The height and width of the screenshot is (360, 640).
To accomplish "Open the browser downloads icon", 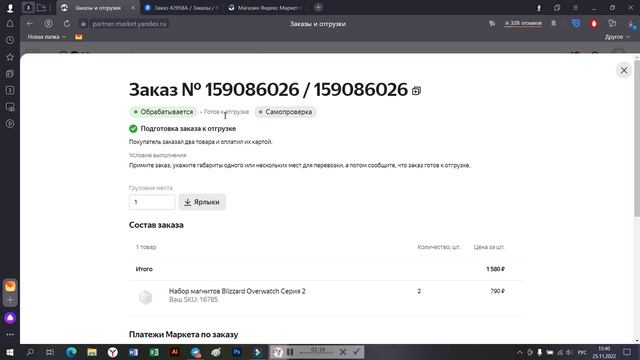I will [x=632, y=24].
